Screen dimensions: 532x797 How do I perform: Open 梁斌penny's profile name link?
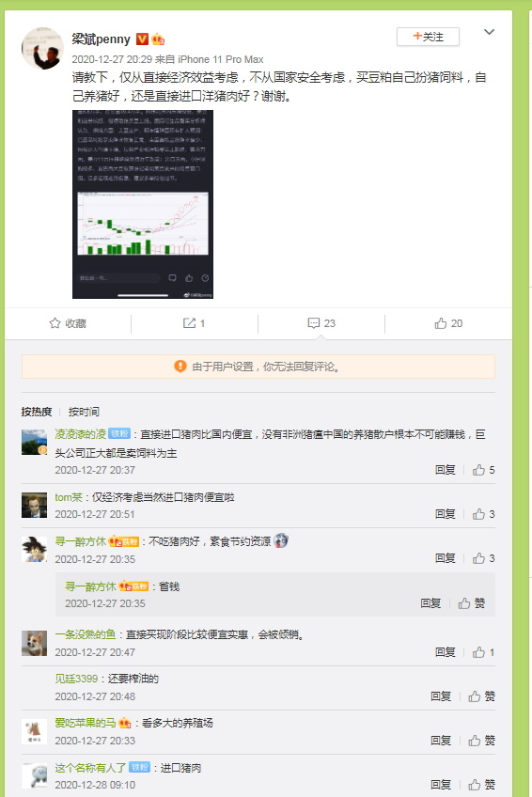[102, 39]
